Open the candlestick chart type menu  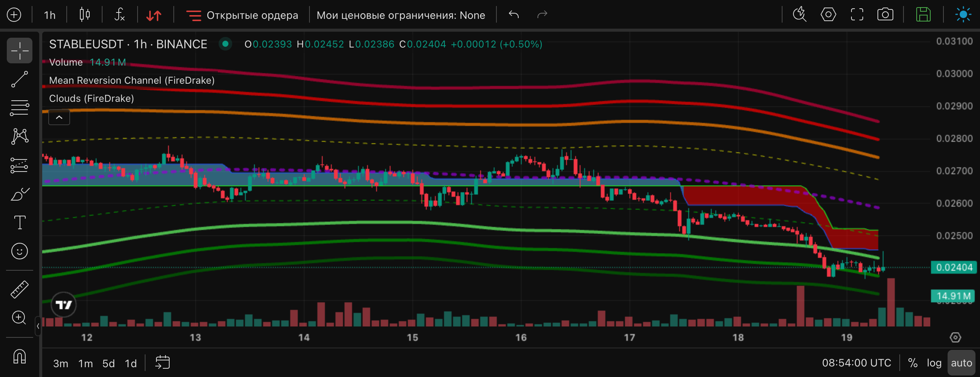[x=84, y=15]
